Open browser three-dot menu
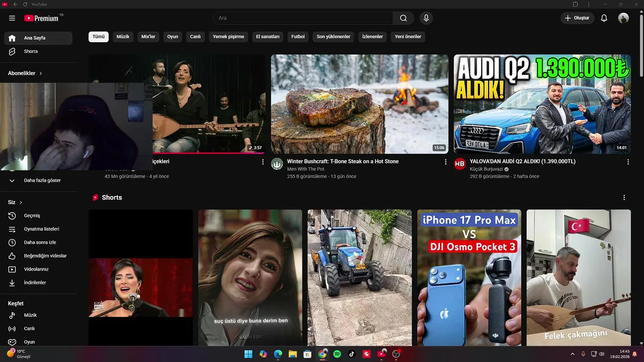Viewport: 644px width, 362px height. (x=589, y=4)
